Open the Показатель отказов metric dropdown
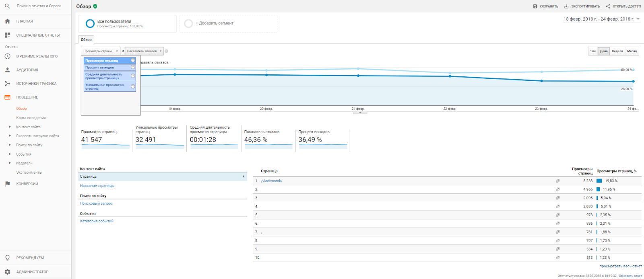The image size is (644, 279). coord(144,51)
